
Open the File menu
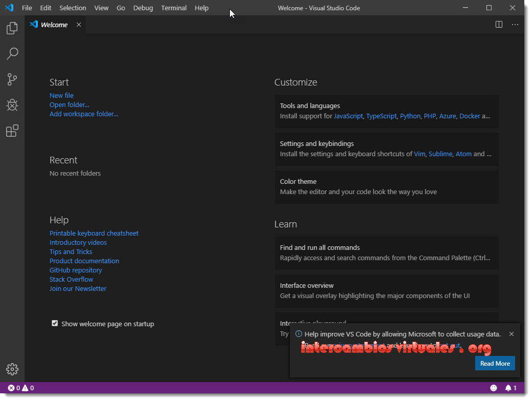coord(27,8)
